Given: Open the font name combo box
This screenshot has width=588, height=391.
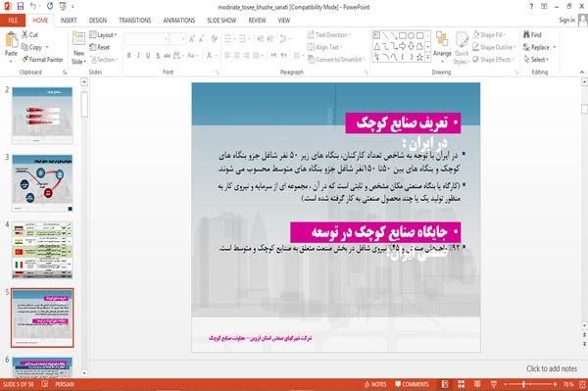Looking at the screenshot, I should (x=146, y=38).
